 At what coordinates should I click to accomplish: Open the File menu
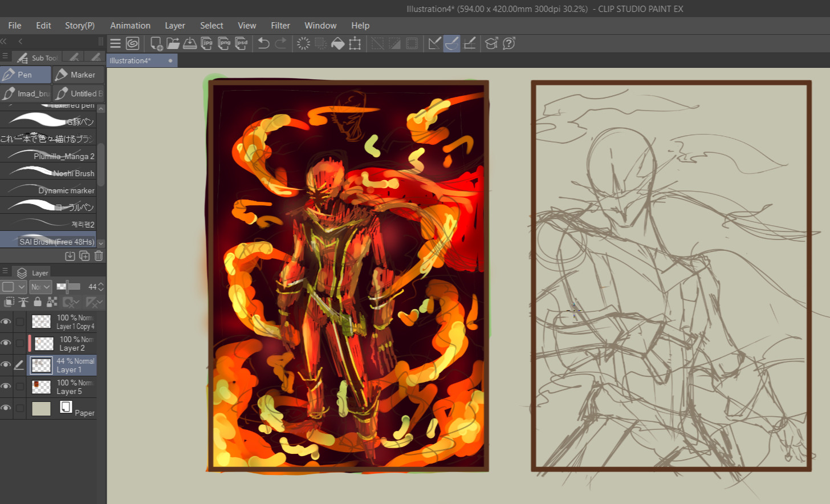15,25
